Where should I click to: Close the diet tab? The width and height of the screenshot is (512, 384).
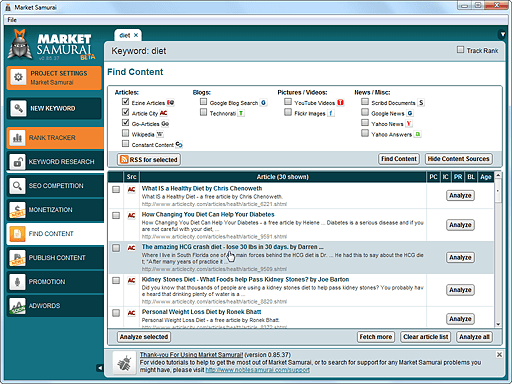(136, 35)
